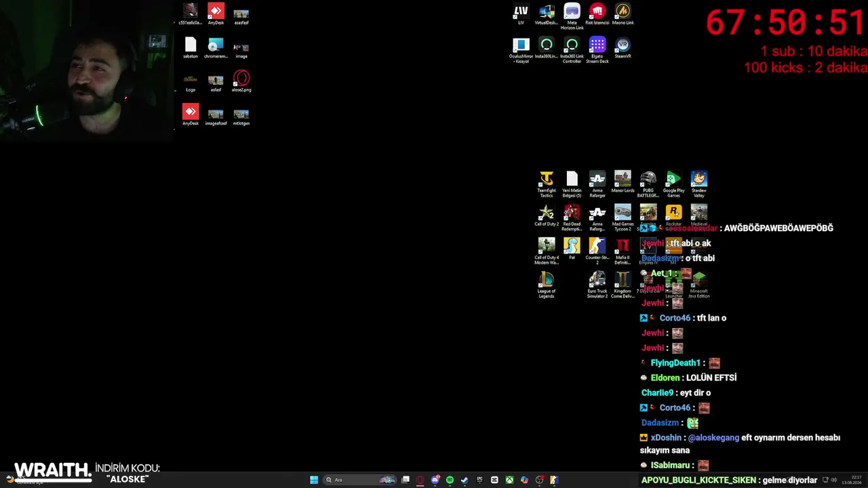Image resolution: width=868 pixels, height=488 pixels.
Task: Open the Windows Start menu
Action: (314, 480)
